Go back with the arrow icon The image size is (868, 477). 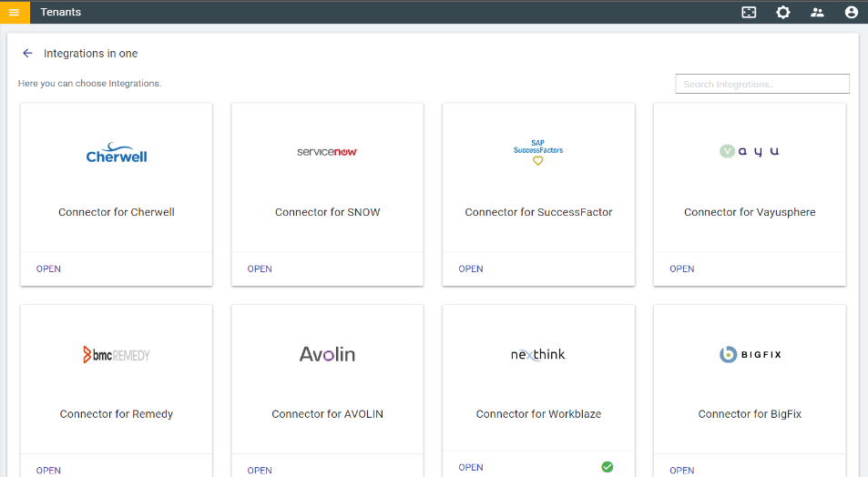click(27, 53)
